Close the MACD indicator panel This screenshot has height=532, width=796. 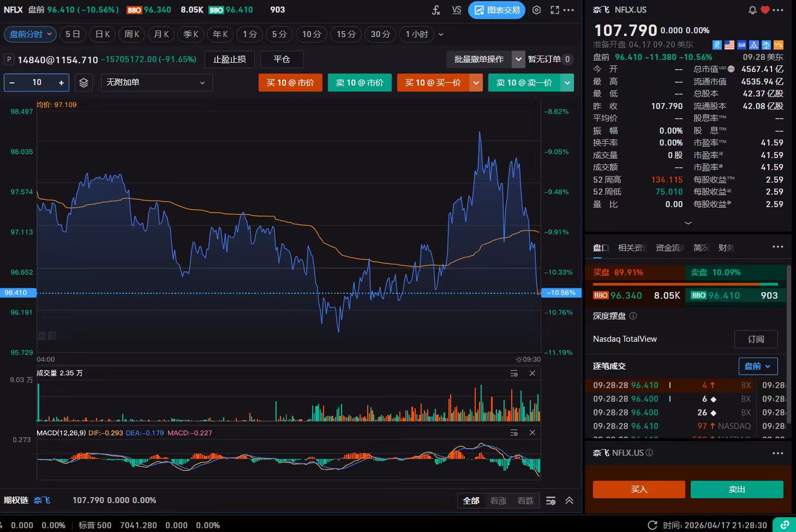click(532, 433)
